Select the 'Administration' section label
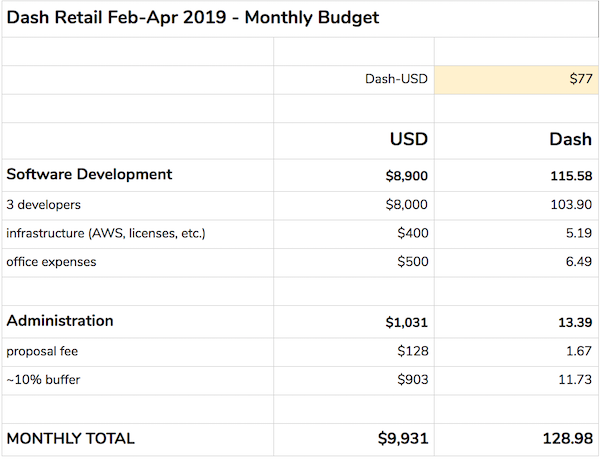The height and width of the screenshot is (459, 600). [x=60, y=321]
